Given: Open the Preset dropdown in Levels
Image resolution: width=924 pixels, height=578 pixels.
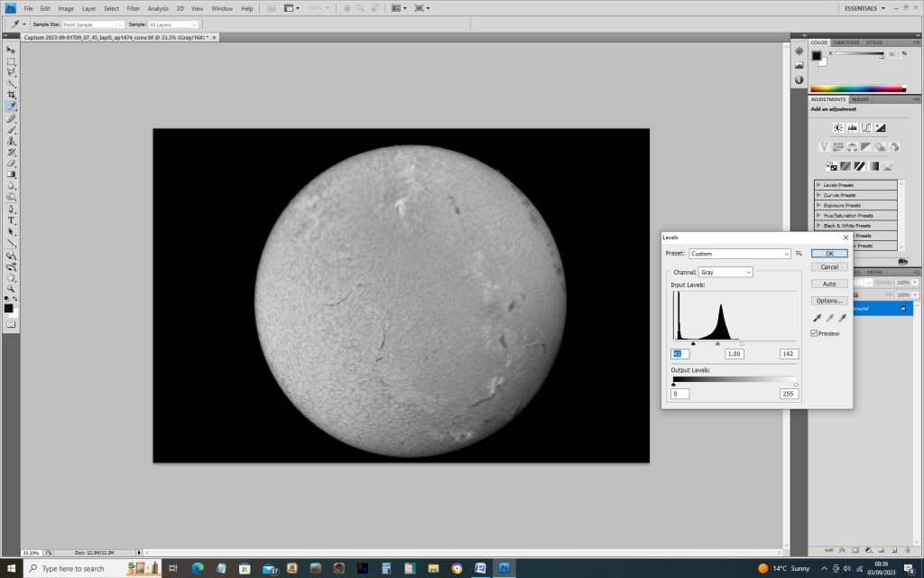Looking at the screenshot, I should click(740, 254).
